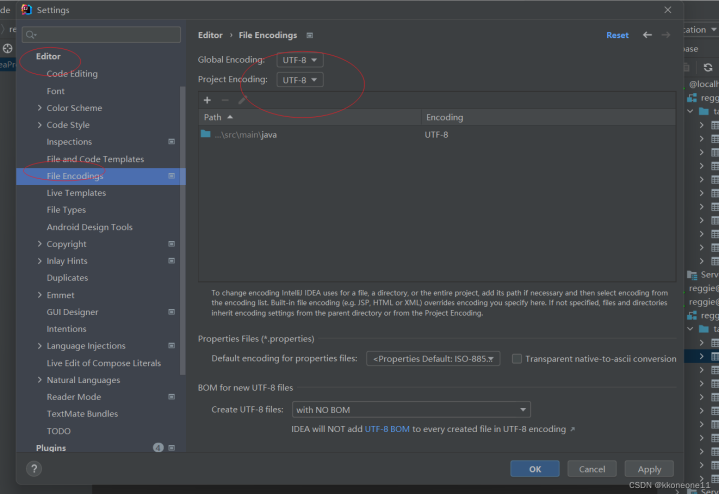This screenshot has width=719, height=494.
Task: Click the back arrow in Settings header
Action: 647,35
